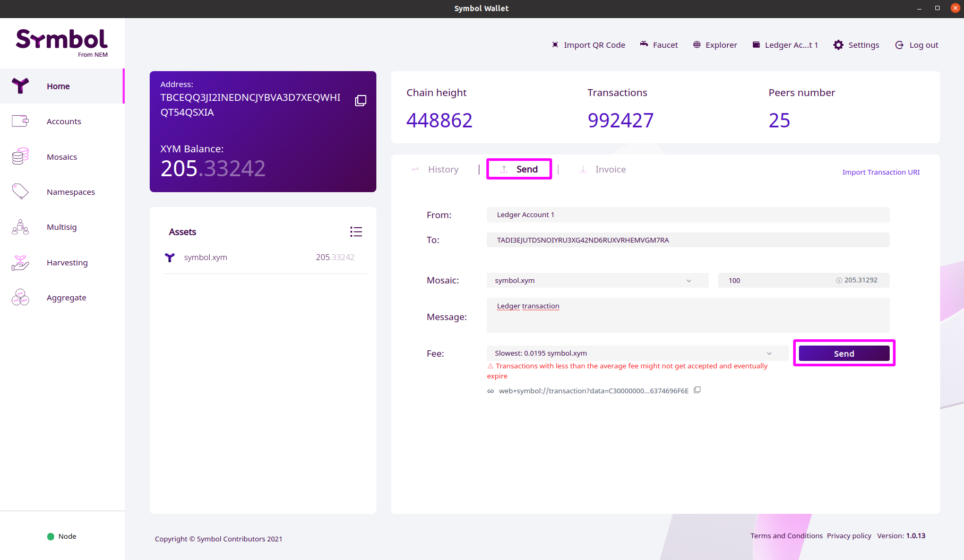Click Import Transaction URI link

coord(881,172)
